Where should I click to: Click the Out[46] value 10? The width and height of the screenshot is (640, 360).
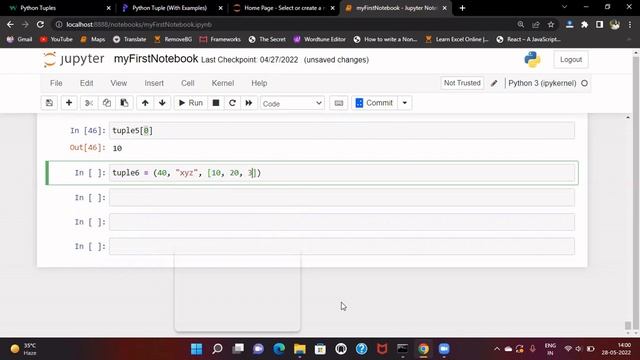coord(117,149)
